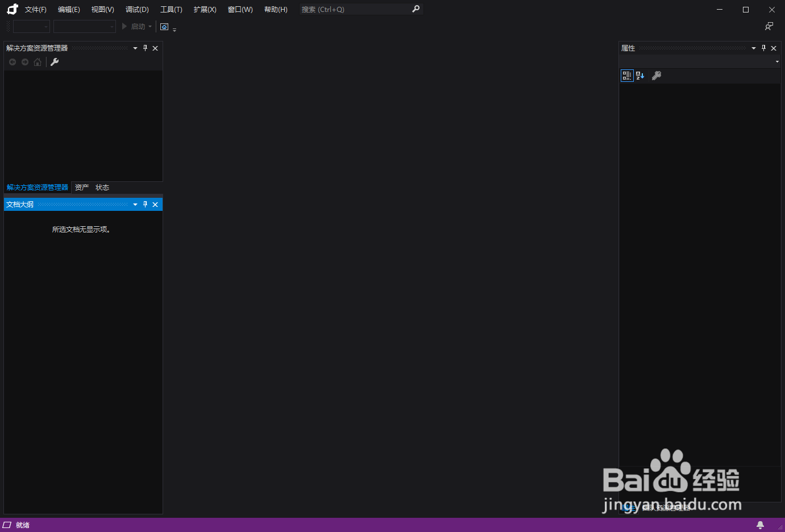Open the 属性 object selector dropdown
Image resolution: width=785 pixels, height=532 pixels.
777,61
